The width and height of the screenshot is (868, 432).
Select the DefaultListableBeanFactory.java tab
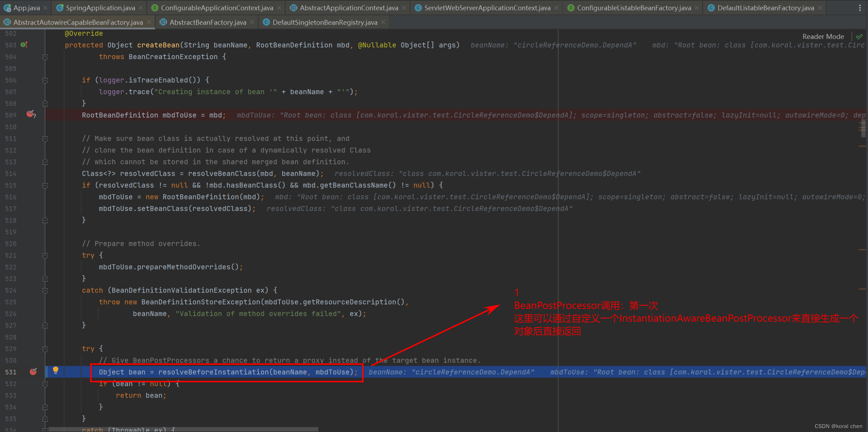pos(766,8)
